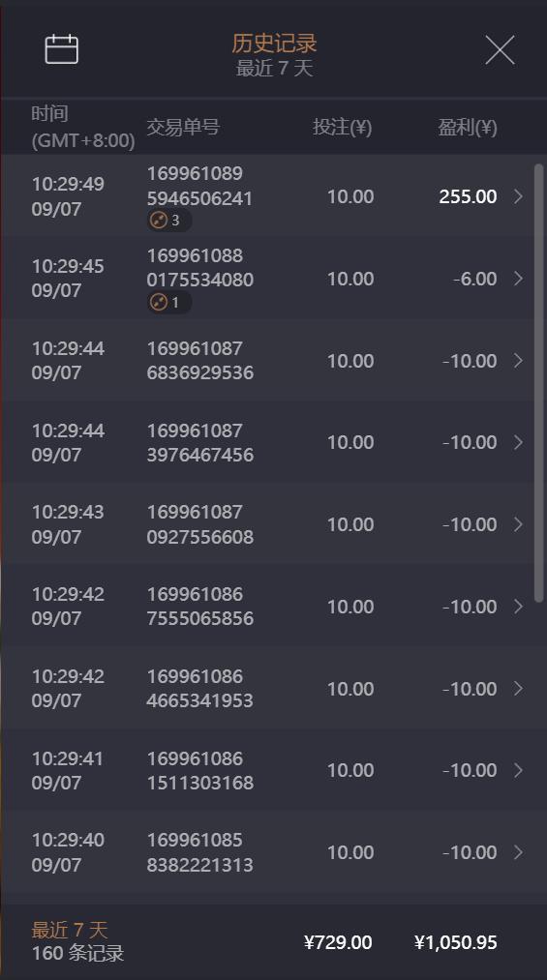Viewport: 547px width, 980px height.
Task: Select transaction number 1699610880175534080
Action: tap(200, 268)
